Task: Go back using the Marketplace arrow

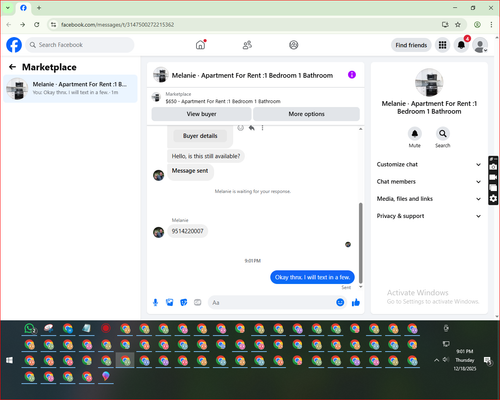Action: (12, 67)
